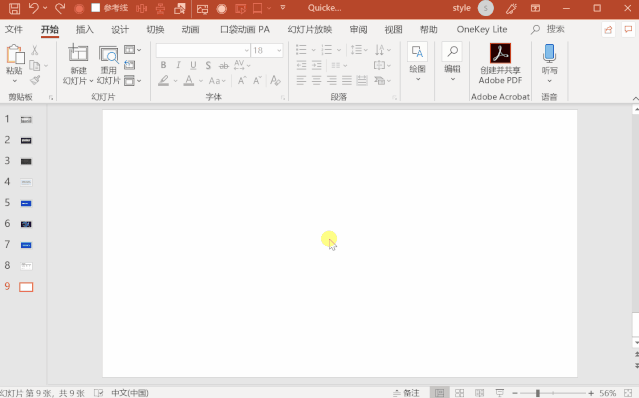639x398 pixels.
Task: Click 新建幻灯片 new slide button
Action: point(78,64)
